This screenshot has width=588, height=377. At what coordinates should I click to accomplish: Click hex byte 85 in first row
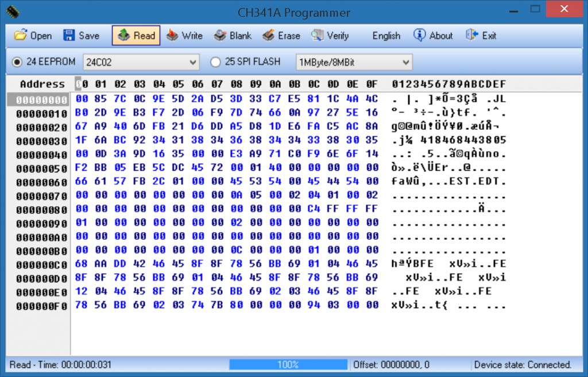pyautogui.click(x=100, y=99)
